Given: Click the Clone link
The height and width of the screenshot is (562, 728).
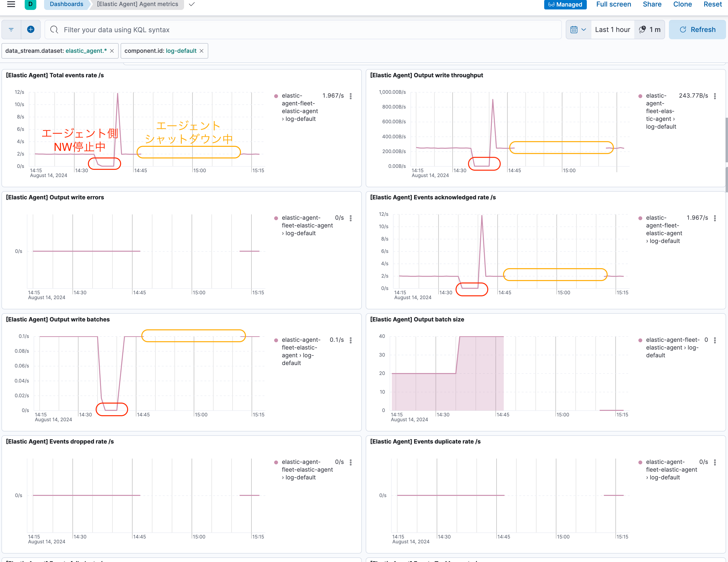Looking at the screenshot, I should (682, 4).
